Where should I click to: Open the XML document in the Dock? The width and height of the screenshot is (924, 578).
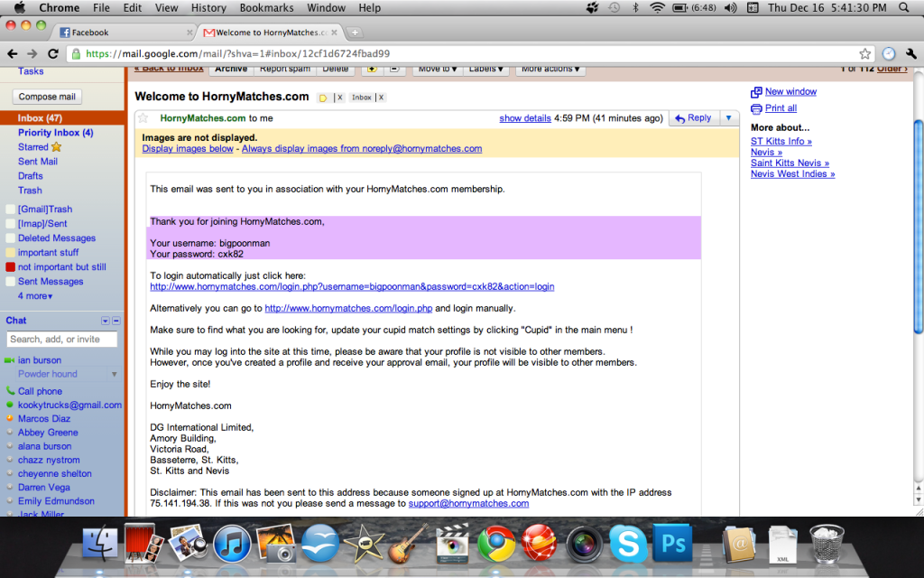(782, 545)
